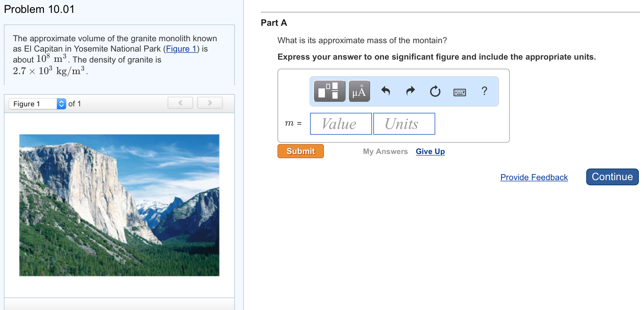This screenshot has width=644, height=310.
Task: Click the Value input field
Action: (341, 124)
